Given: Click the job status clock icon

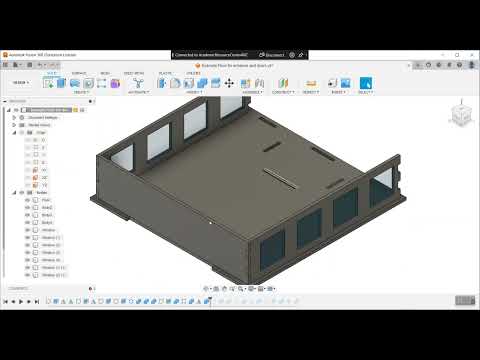Looking at the screenshot, I should [x=439, y=65].
